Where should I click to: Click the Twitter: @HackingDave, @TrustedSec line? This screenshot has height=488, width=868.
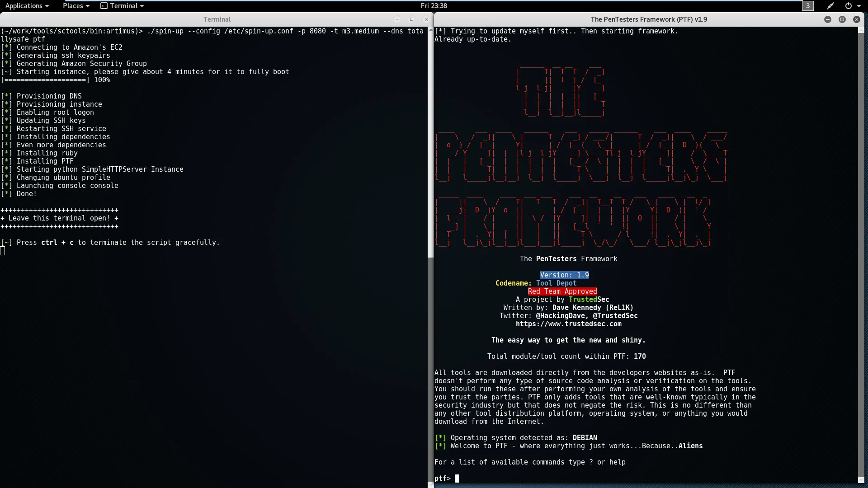[568, 316]
